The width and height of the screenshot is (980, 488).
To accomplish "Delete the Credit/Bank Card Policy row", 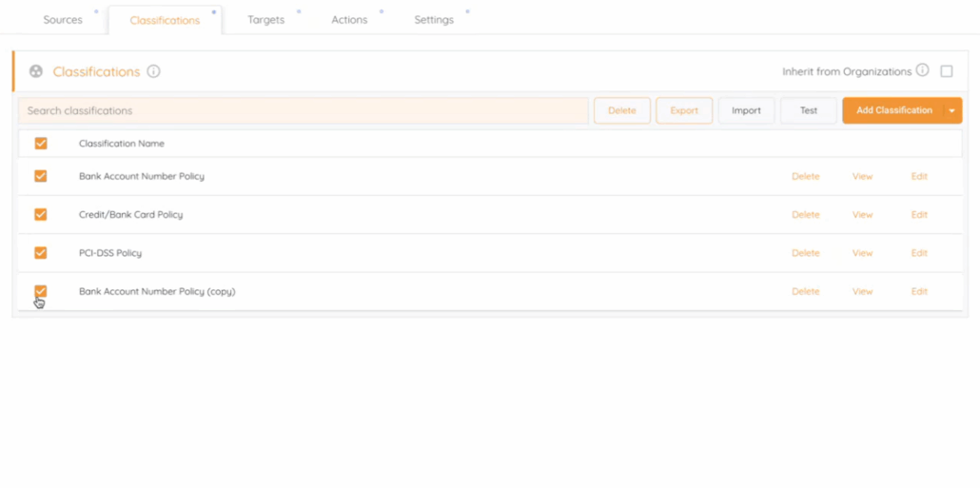I will click(x=805, y=215).
